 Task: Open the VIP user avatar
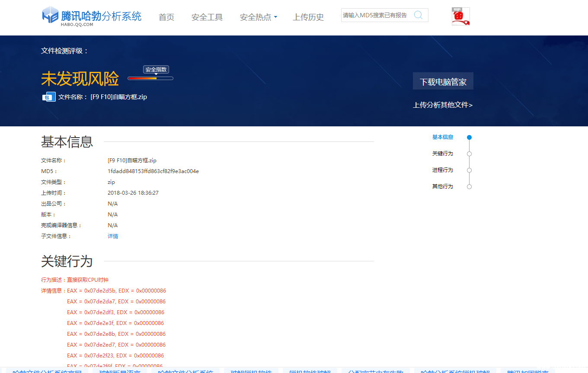click(x=461, y=16)
